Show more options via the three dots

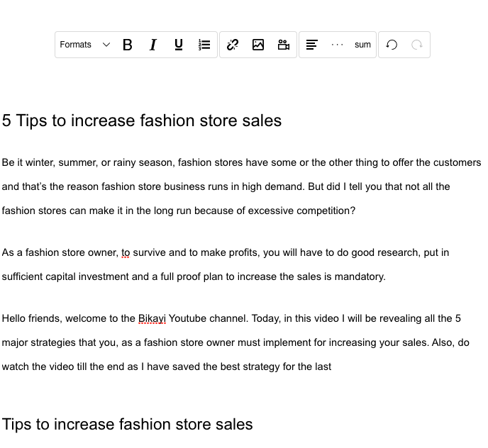pos(338,45)
